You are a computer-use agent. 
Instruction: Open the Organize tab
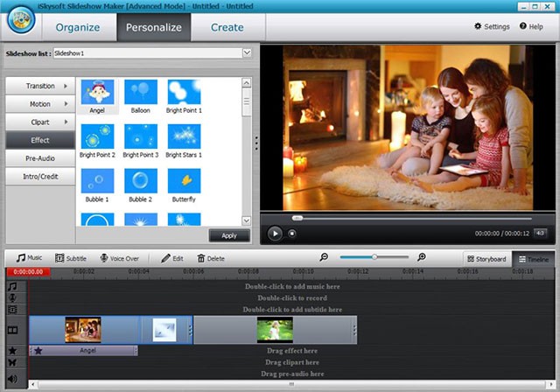point(78,27)
